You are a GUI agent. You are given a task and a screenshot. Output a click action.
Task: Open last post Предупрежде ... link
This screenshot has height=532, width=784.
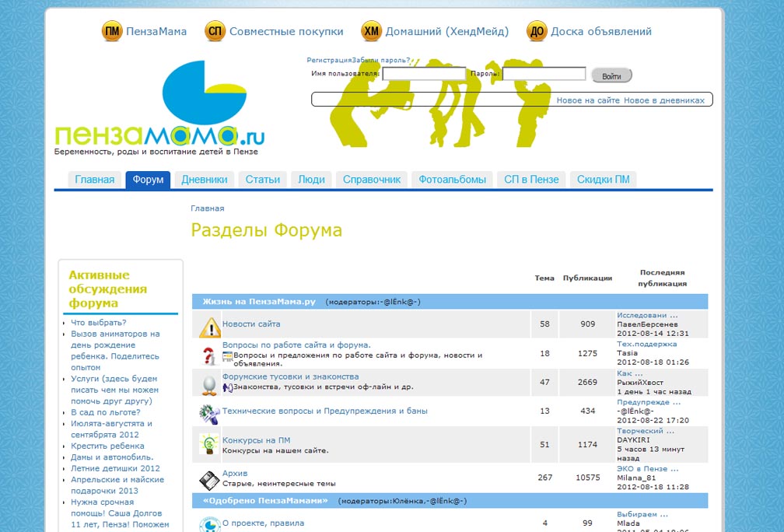click(649, 402)
